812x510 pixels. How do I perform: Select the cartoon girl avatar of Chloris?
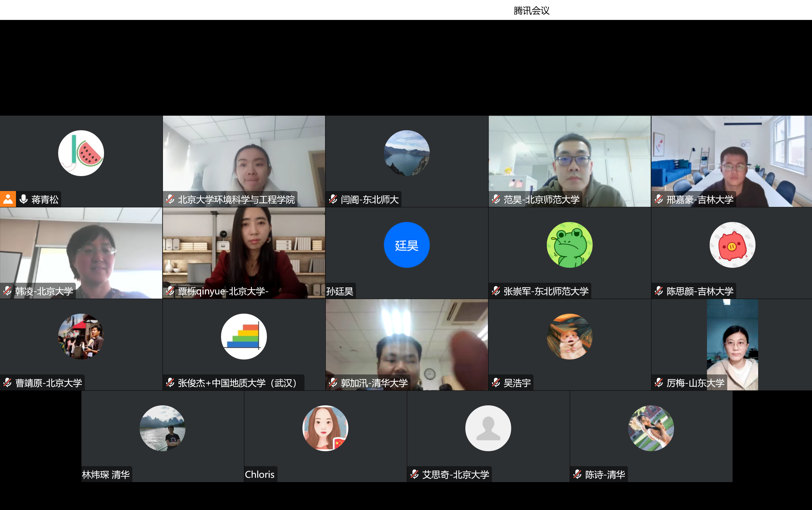pos(325,428)
